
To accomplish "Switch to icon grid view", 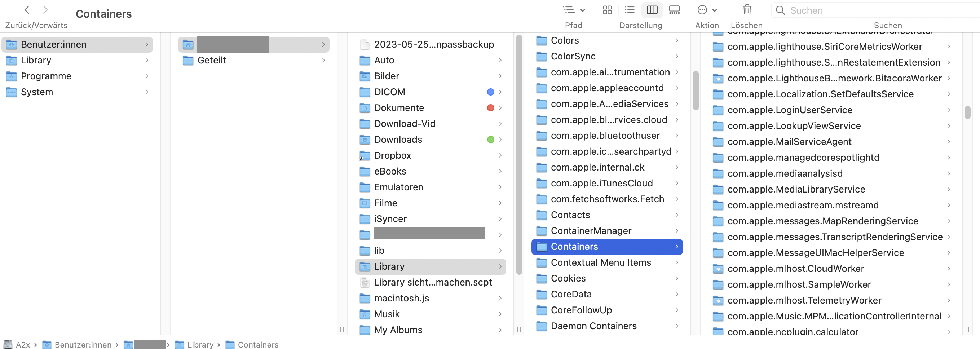I will [607, 10].
